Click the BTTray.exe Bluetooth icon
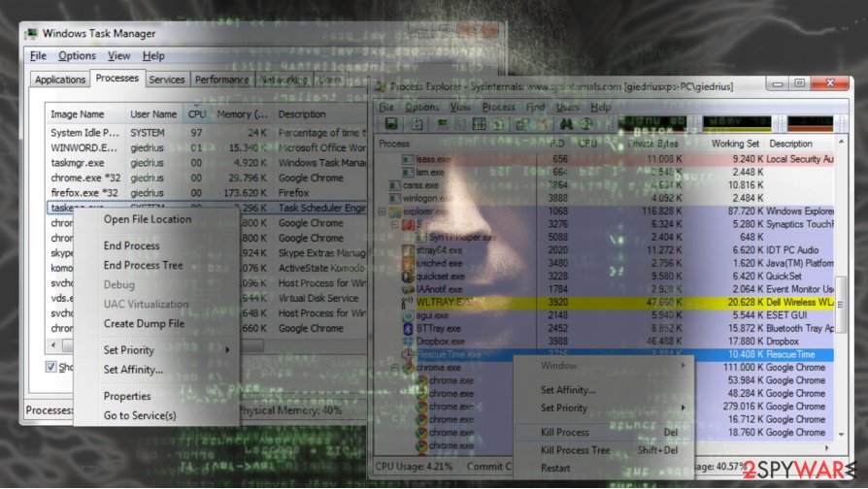Image resolution: width=868 pixels, height=489 pixels. (409, 329)
